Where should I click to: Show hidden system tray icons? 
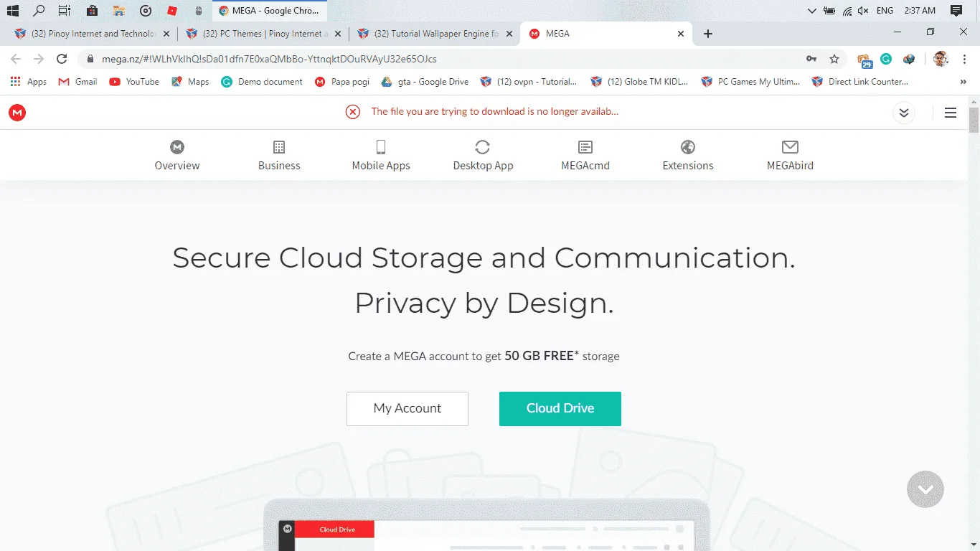point(811,11)
